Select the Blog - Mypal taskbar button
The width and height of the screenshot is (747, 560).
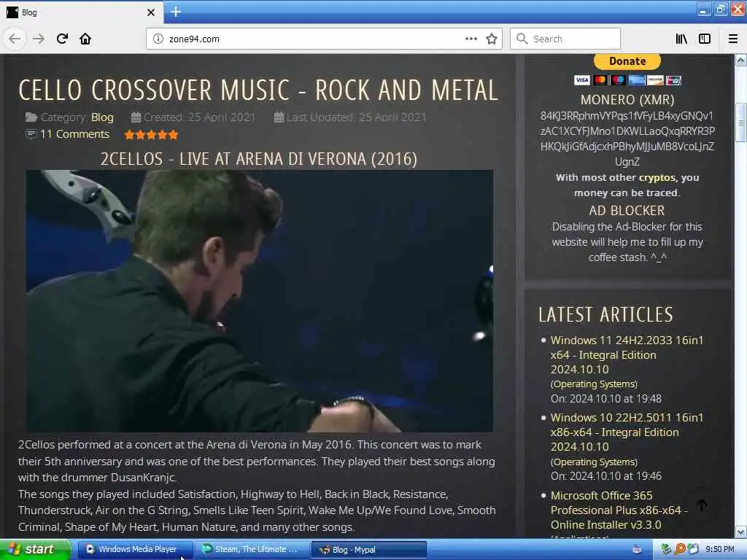[x=368, y=550]
